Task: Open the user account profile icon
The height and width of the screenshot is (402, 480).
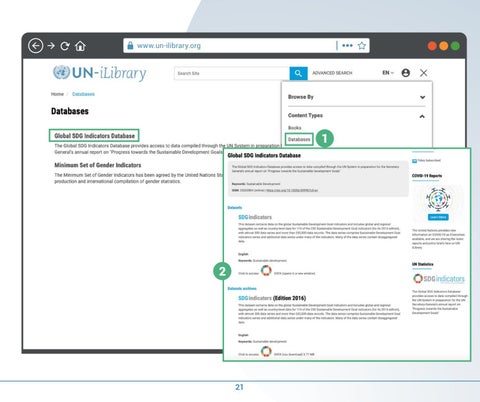Action: 406,73
